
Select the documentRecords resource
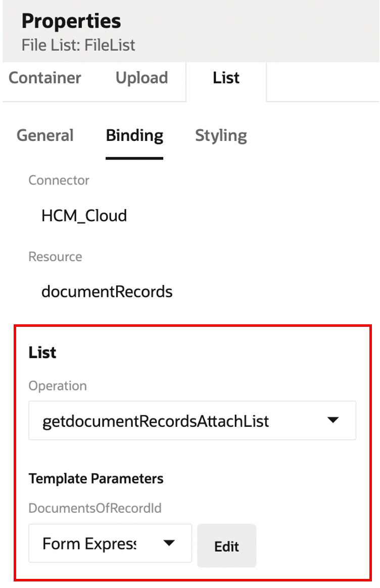(107, 291)
